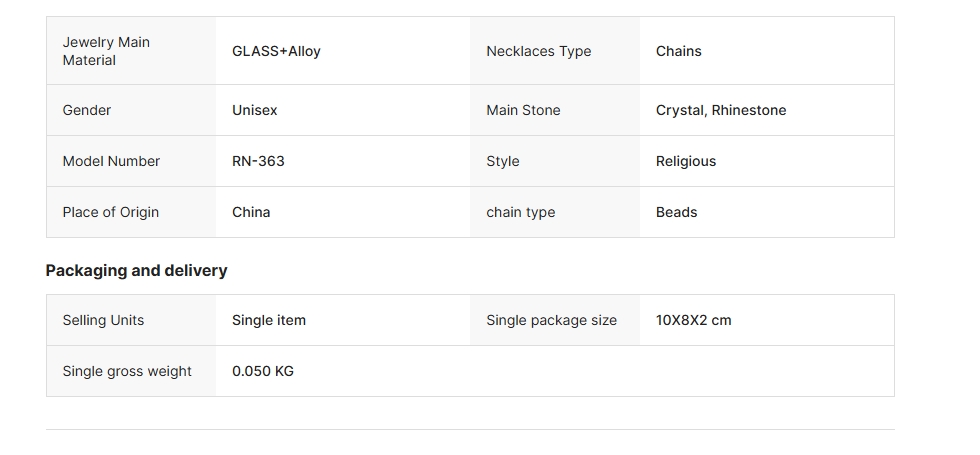Select the GLASS+Alloy value cell

point(276,51)
